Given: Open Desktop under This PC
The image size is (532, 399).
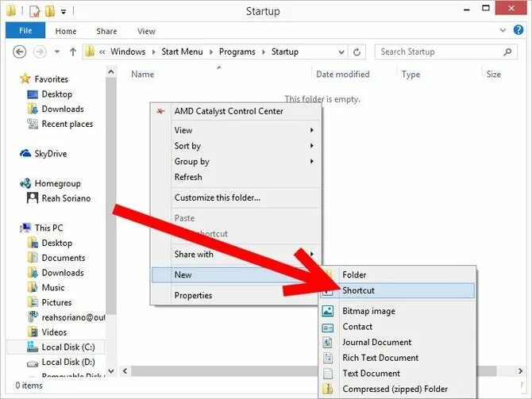Looking at the screenshot, I should pyautogui.click(x=49, y=243).
